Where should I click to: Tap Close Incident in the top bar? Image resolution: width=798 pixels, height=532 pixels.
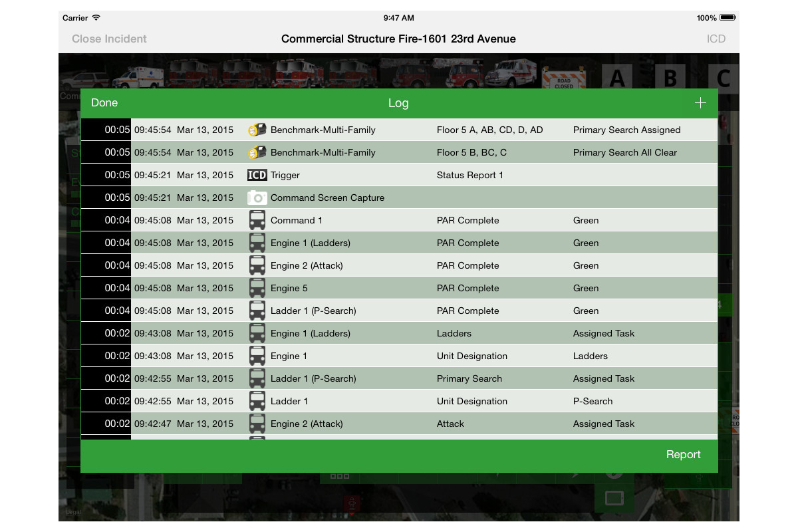coord(109,39)
